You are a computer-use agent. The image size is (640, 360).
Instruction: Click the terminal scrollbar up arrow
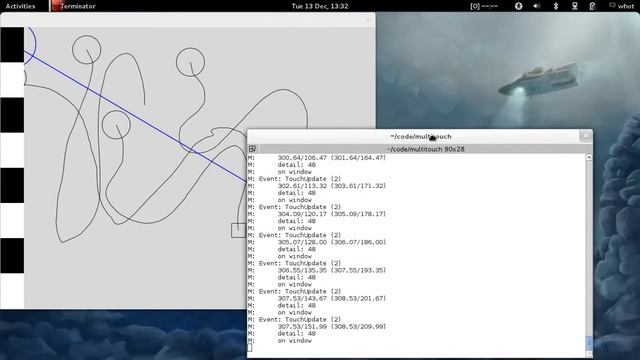click(589, 157)
